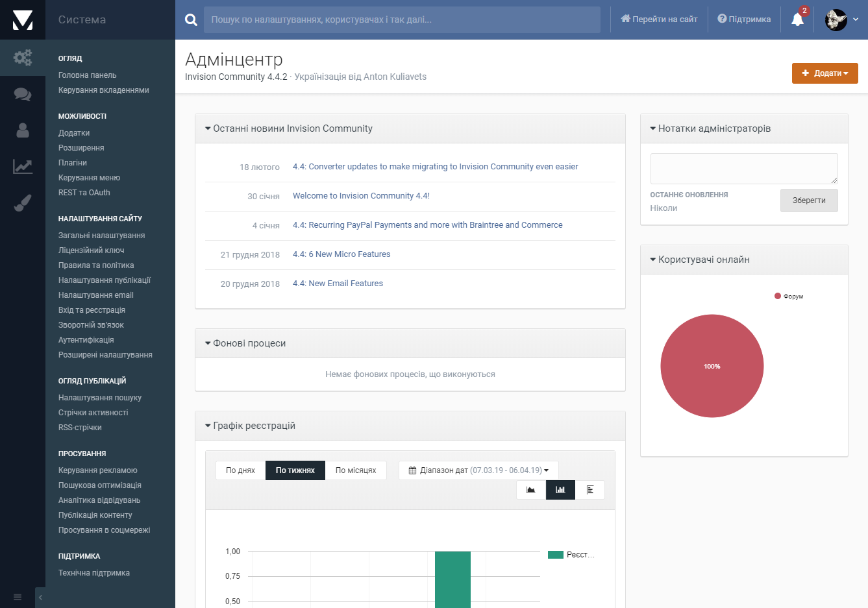Open 'Аналітика відвідувань' menu item
Screen dimensions: 868x608
[x=99, y=500]
